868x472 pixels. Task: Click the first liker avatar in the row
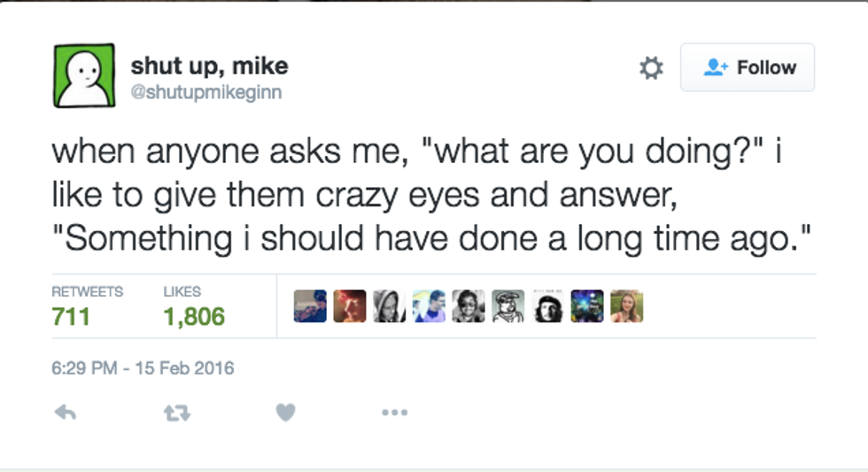(310, 306)
